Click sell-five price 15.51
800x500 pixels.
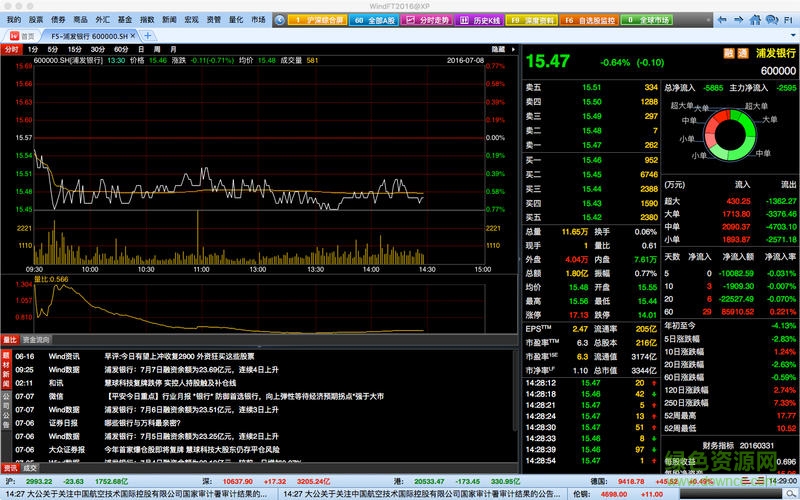pyautogui.click(x=592, y=87)
